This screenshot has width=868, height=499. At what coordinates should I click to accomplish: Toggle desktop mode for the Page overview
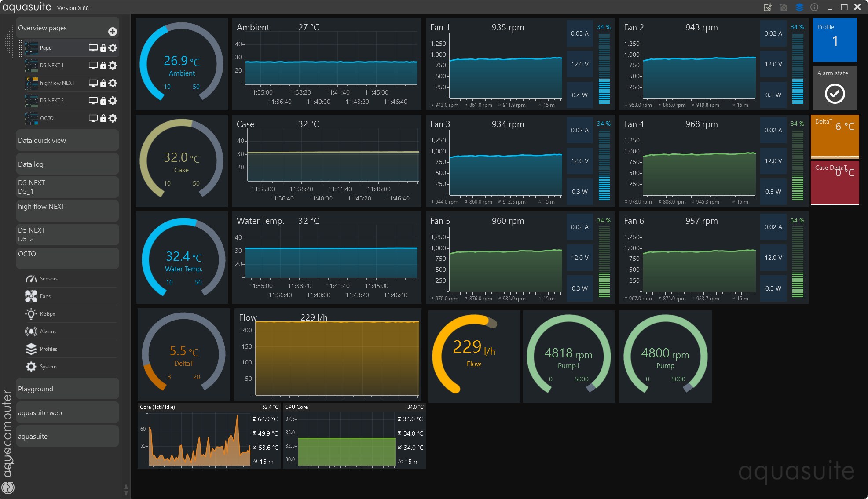click(93, 48)
